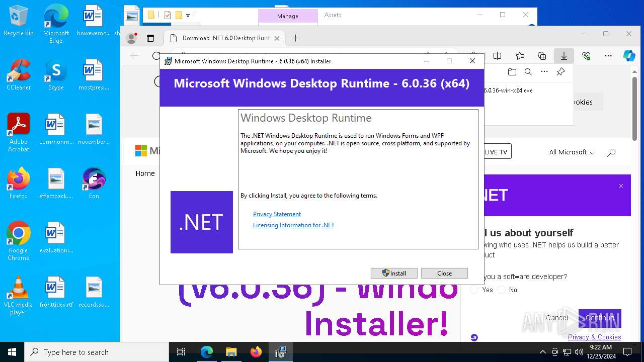
Task: Go back in Edge browser
Action: [134, 56]
